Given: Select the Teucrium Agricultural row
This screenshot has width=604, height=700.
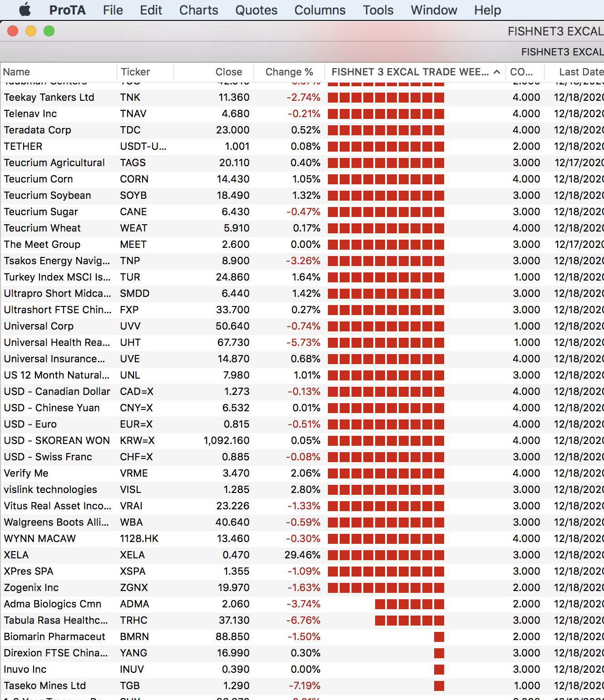Looking at the screenshot, I should pyautogui.click(x=302, y=163).
